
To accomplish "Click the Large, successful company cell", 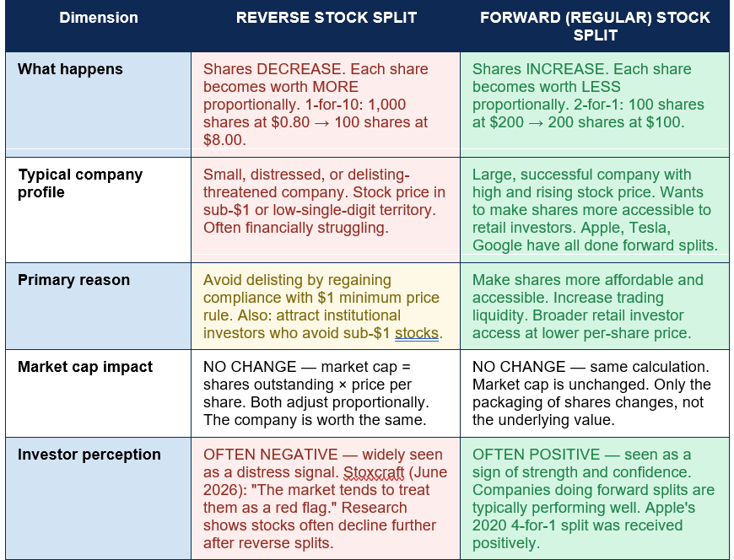I will click(595, 210).
